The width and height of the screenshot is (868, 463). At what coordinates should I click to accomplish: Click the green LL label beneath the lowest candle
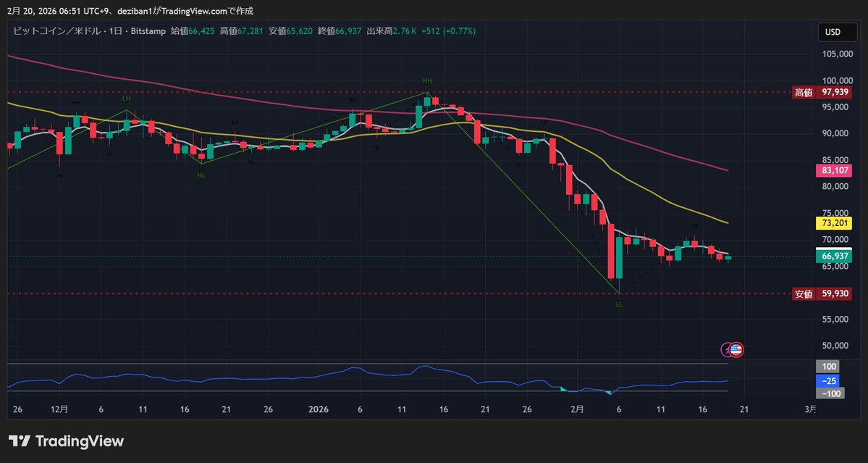point(619,304)
